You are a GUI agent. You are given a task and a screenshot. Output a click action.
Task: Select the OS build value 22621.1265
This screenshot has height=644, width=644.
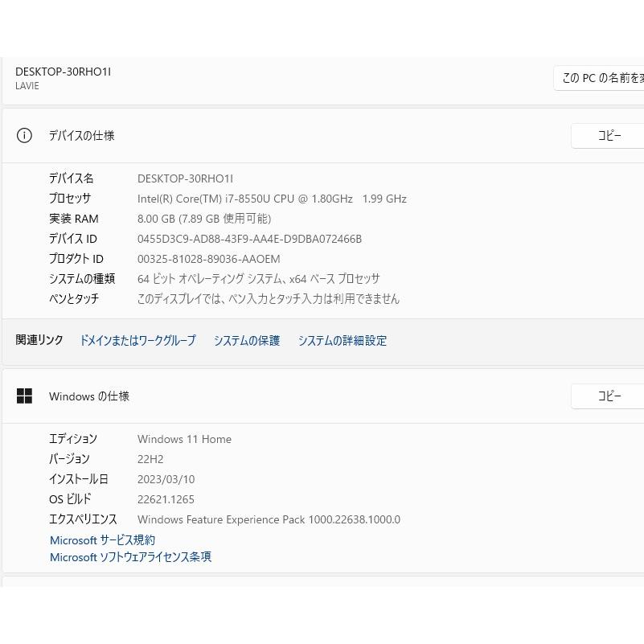(166, 499)
